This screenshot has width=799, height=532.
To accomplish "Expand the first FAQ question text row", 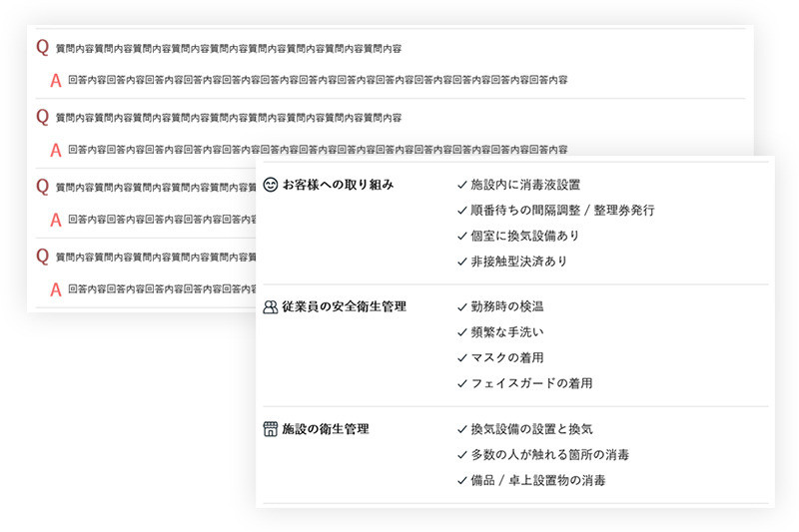I will click(229, 48).
